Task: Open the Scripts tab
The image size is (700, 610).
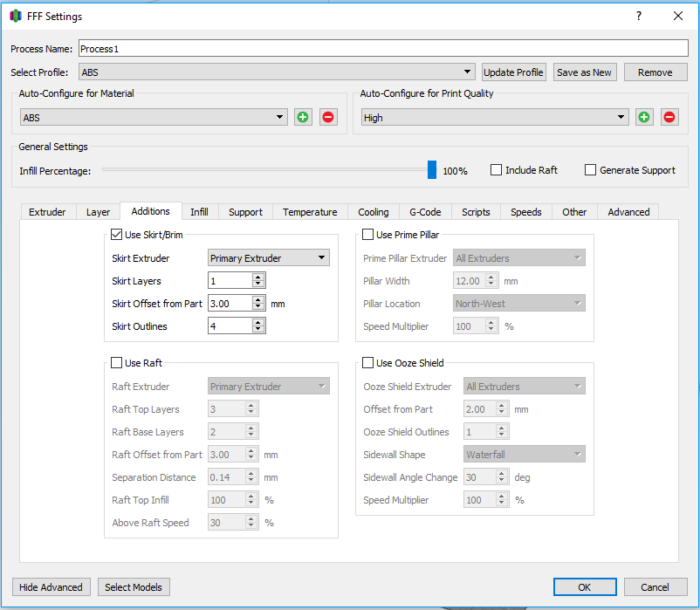Action: (476, 212)
